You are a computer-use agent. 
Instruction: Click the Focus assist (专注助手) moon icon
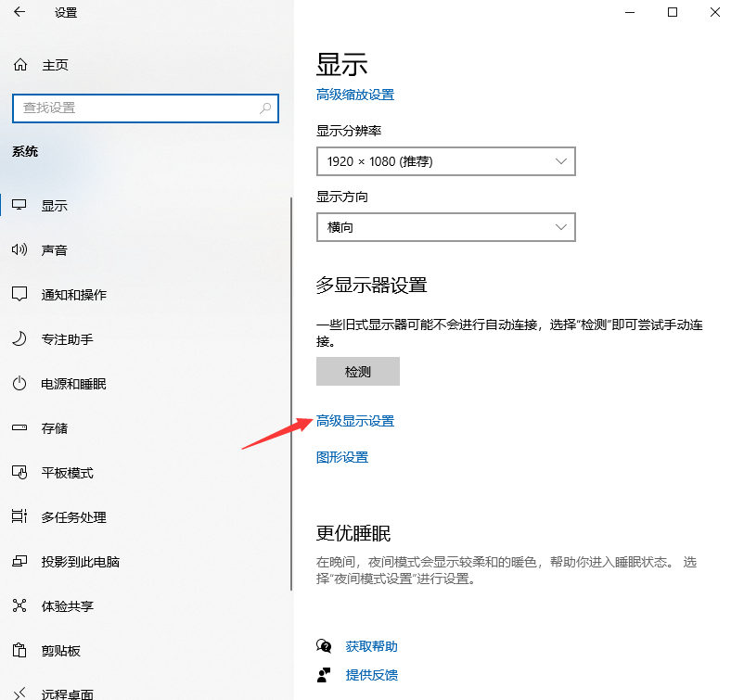click(19, 339)
